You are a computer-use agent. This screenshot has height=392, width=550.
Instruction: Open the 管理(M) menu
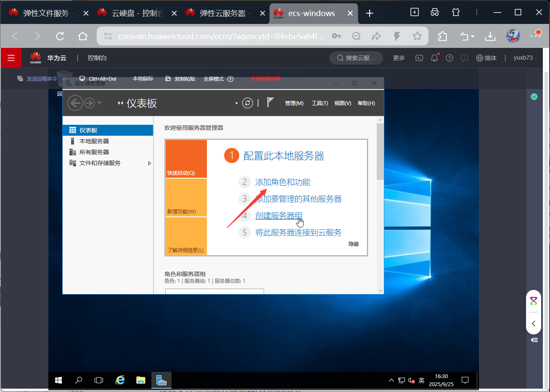tap(294, 103)
